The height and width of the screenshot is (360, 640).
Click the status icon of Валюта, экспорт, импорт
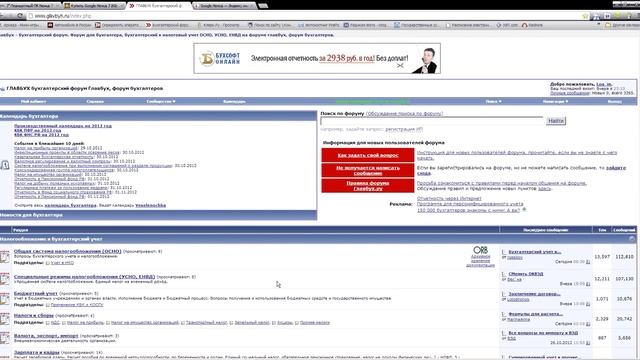pos(5,338)
